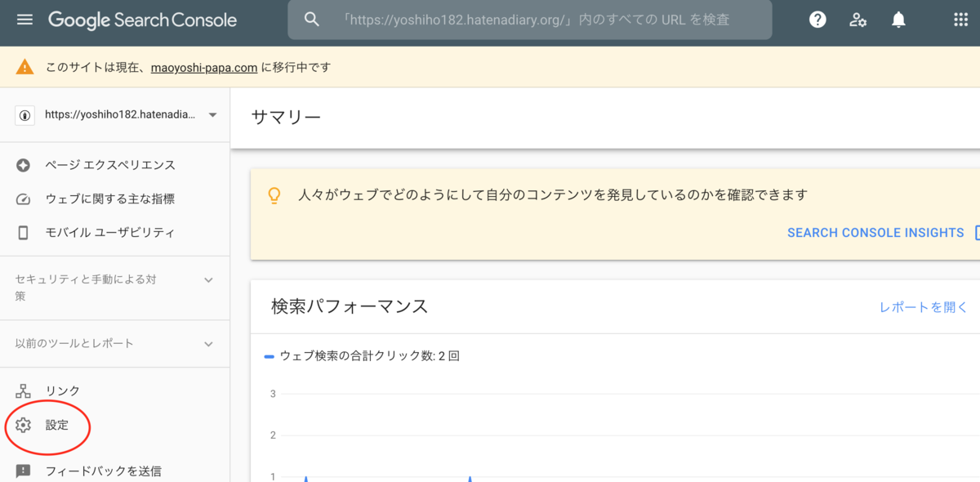980x482 pixels.
Task: Click the warning triangle in the migration banner
Action: click(23, 67)
